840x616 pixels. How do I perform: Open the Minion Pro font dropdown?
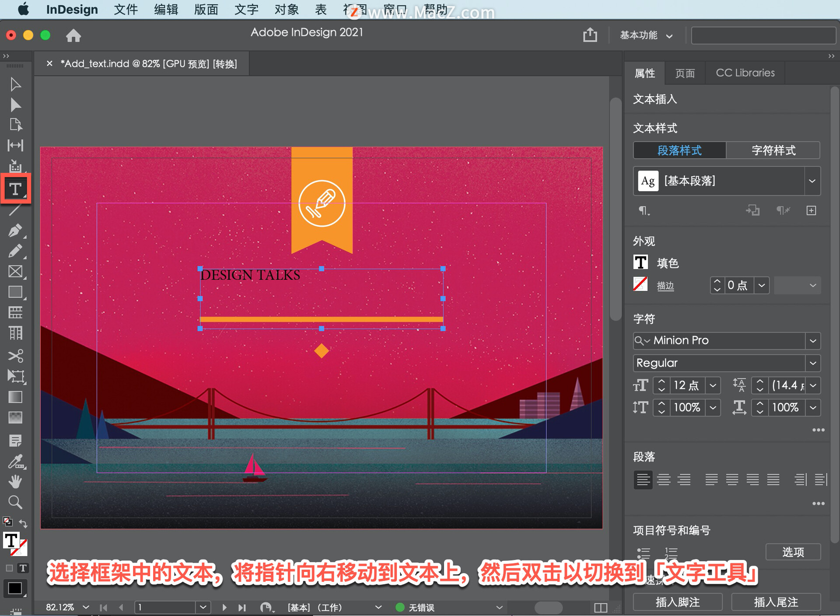[813, 341]
